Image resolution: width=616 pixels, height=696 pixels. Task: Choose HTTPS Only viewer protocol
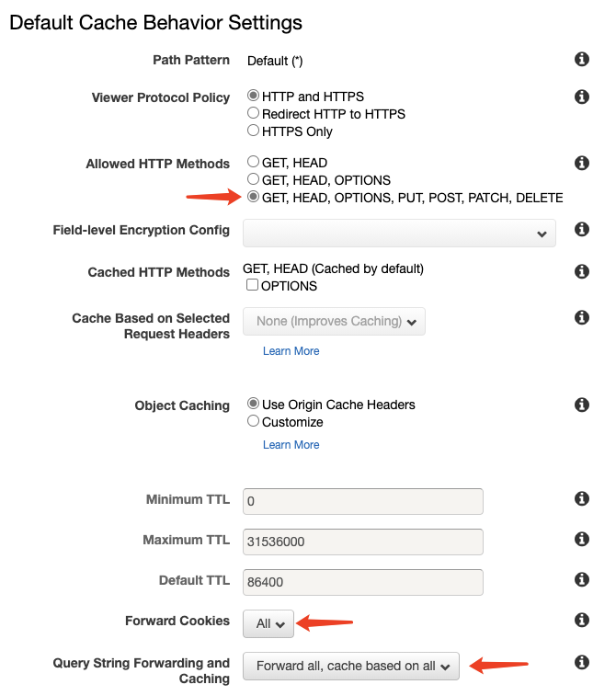pos(254,131)
